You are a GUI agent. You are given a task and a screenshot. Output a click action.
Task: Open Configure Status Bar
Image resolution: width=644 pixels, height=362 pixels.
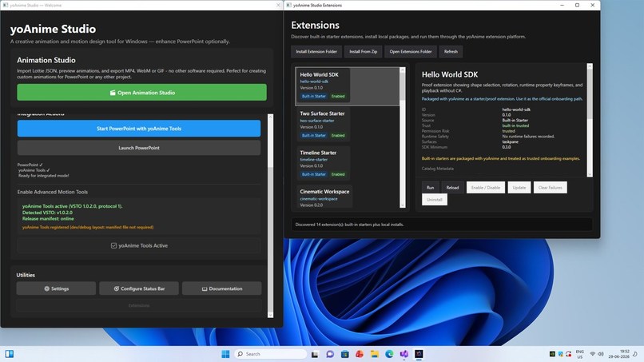coord(139,288)
